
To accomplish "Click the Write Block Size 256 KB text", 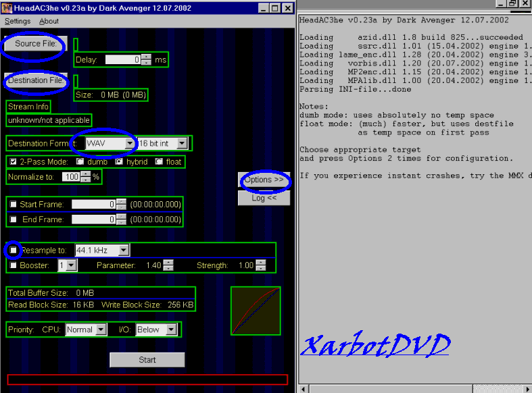I will coord(147,305).
